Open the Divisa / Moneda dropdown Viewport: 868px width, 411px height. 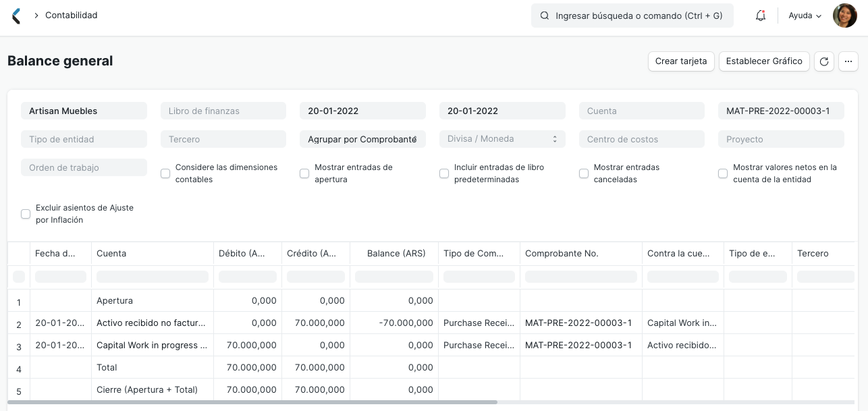502,139
